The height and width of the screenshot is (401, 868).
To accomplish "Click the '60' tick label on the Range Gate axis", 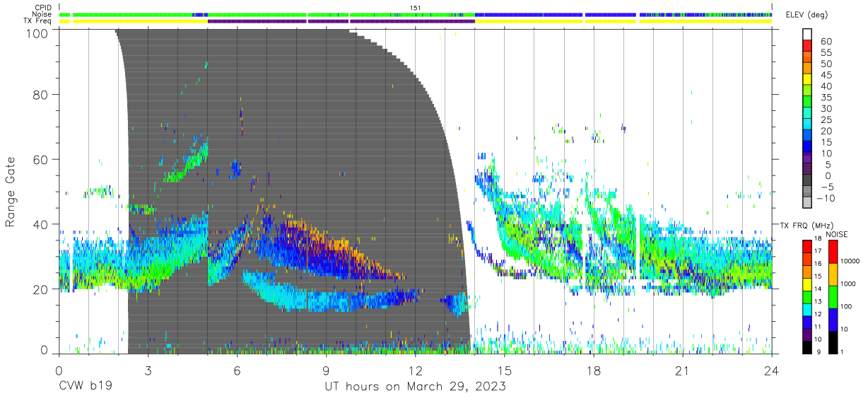I will point(41,159).
